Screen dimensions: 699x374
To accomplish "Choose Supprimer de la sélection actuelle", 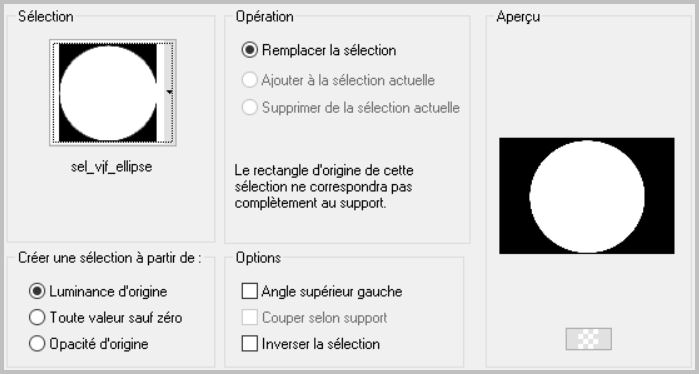I will tap(350, 108).
